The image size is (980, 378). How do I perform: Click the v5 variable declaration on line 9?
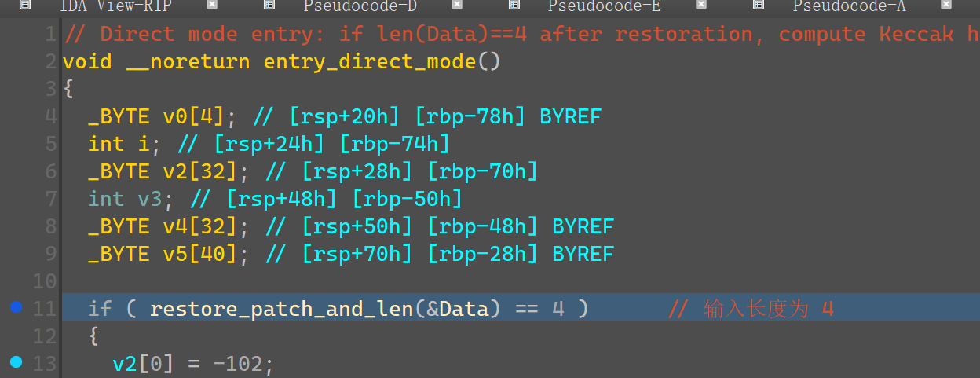[176, 254]
